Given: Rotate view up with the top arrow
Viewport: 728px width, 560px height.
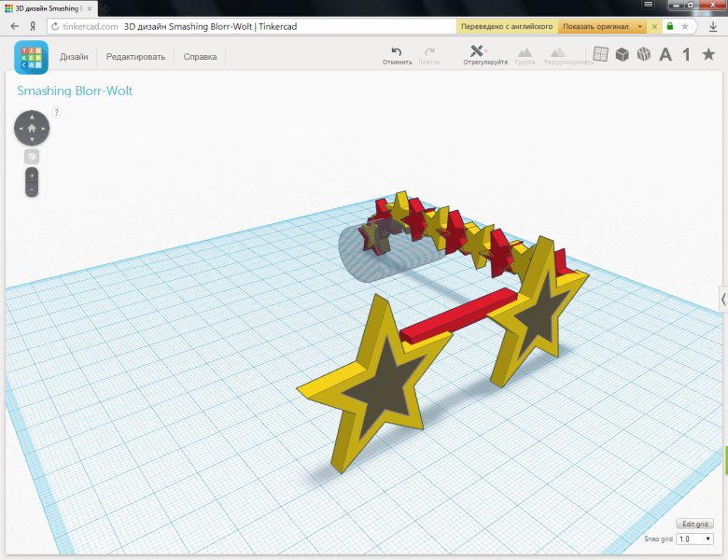Looking at the screenshot, I should [32, 117].
